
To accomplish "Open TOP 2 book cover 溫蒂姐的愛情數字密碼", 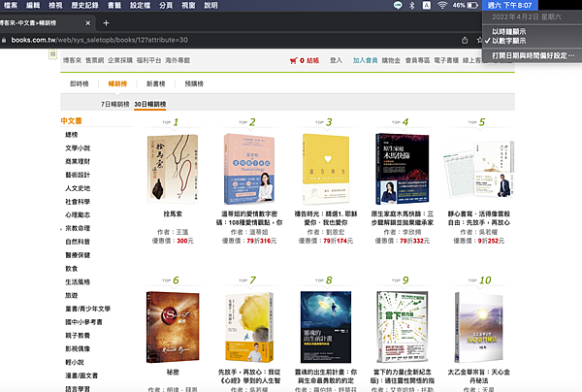I will (249, 169).
